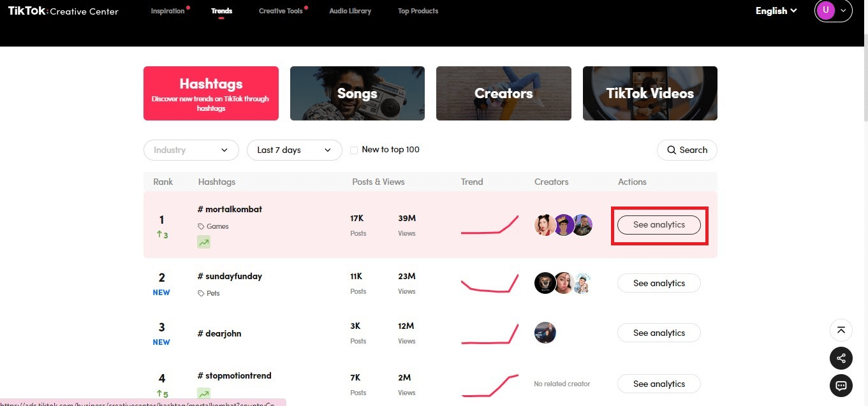Viewport: 868px width, 406px height.
Task: Go to the Audio Library
Action: tap(350, 11)
